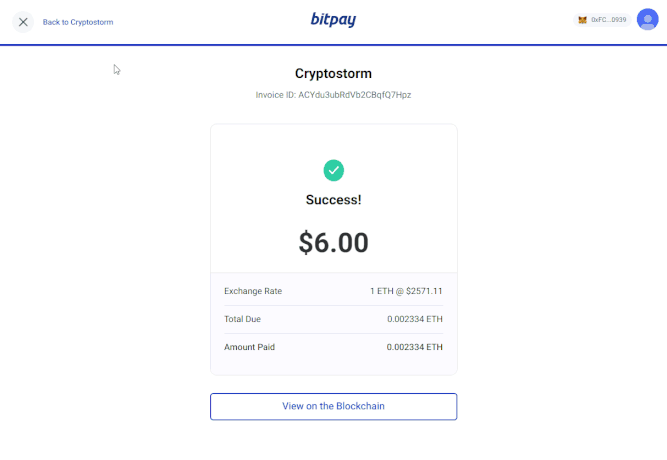Select the 1 ETH @ $2571.11 rate
Screen dimensions: 667x460
pyautogui.click(x=406, y=291)
